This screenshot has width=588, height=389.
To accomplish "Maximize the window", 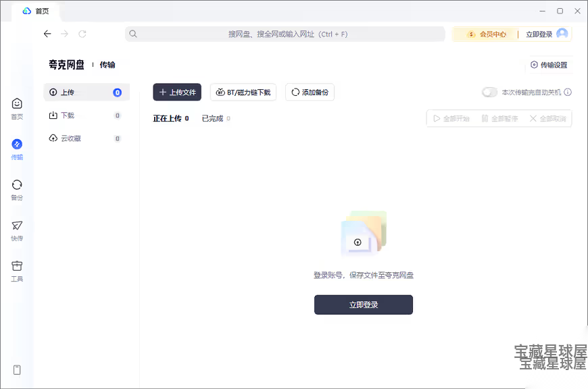I will tap(560, 11).
